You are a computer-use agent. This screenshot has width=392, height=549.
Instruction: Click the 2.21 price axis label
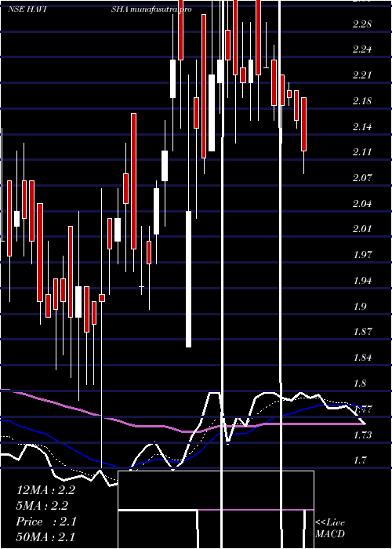click(362, 75)
